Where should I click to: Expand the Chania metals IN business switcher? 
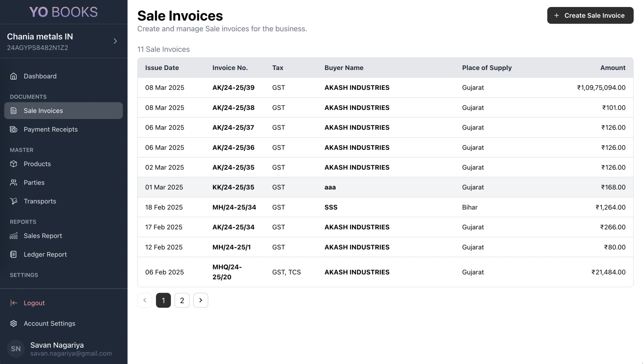[115, 41]
